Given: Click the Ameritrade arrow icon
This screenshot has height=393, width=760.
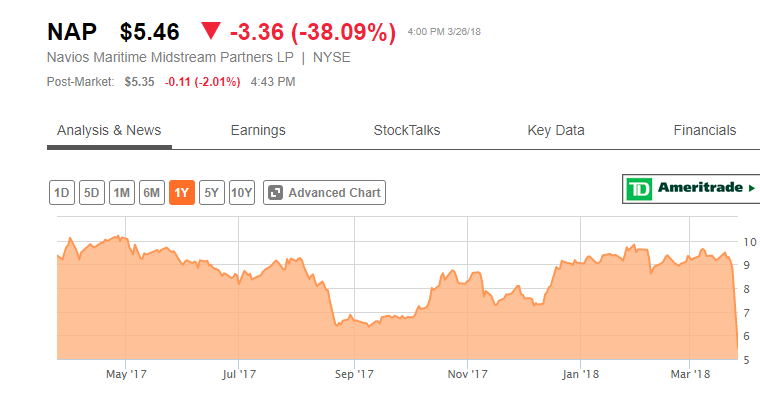Looking at the screenshot, I should coord(752,188).
